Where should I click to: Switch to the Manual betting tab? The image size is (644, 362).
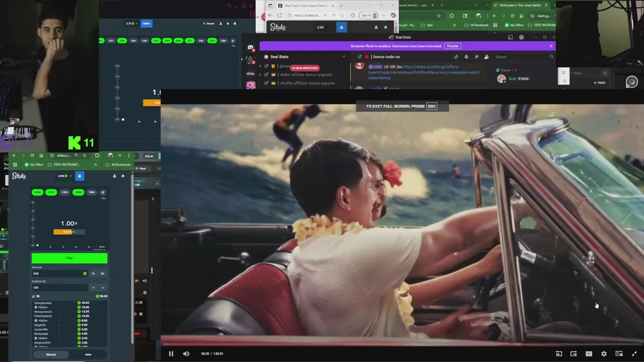(51, 354)
